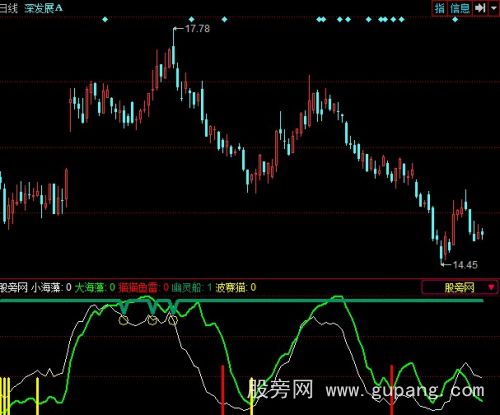
Task: Click the far-right cyan diamond below 信息
Action: 455,19
